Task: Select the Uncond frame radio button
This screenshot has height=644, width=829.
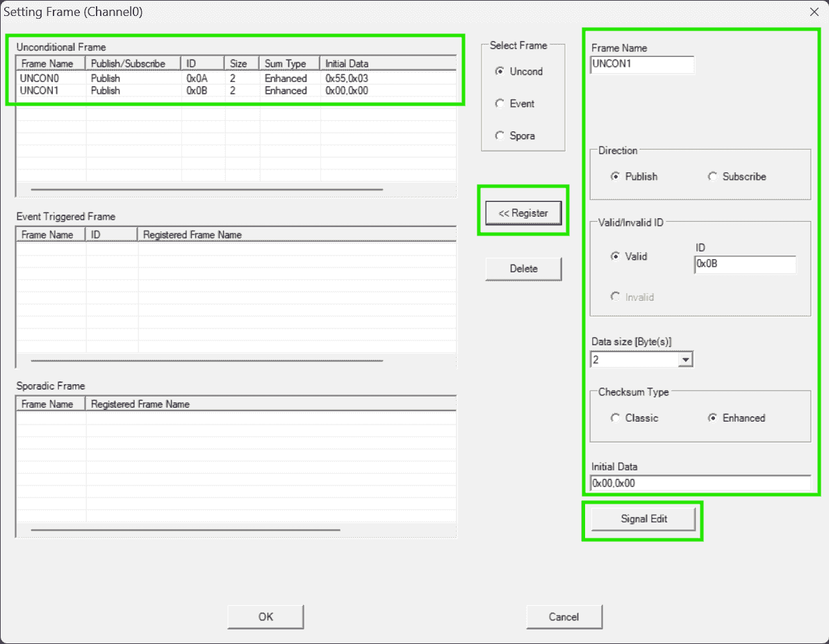Action: pos(500,72)
